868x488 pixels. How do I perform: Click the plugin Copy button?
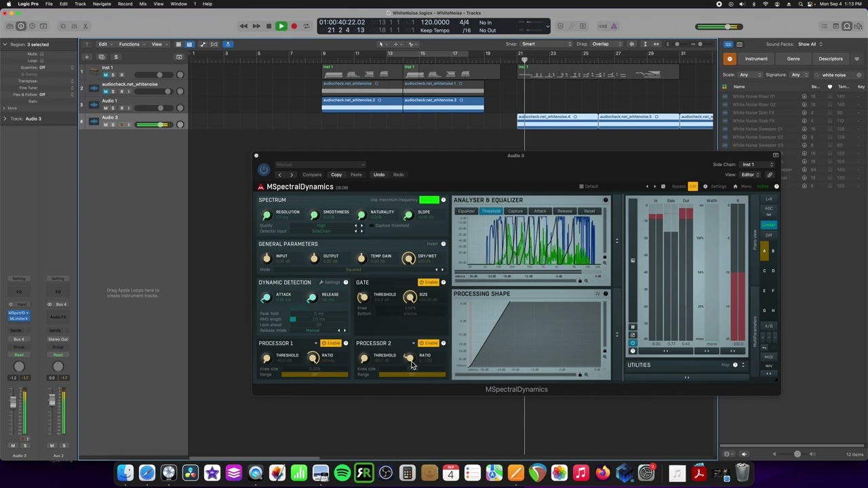[x=336, y=175]
